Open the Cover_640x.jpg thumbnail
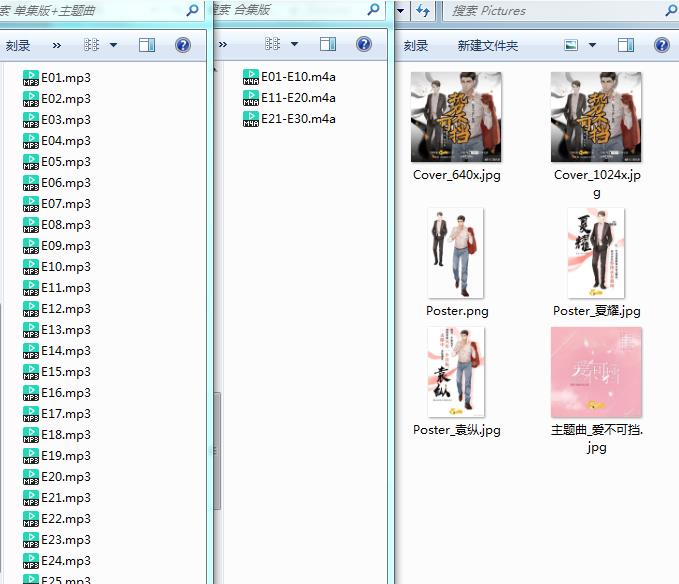Image resolution: width=679 pixels, height=584 pixels. [456, 117]
